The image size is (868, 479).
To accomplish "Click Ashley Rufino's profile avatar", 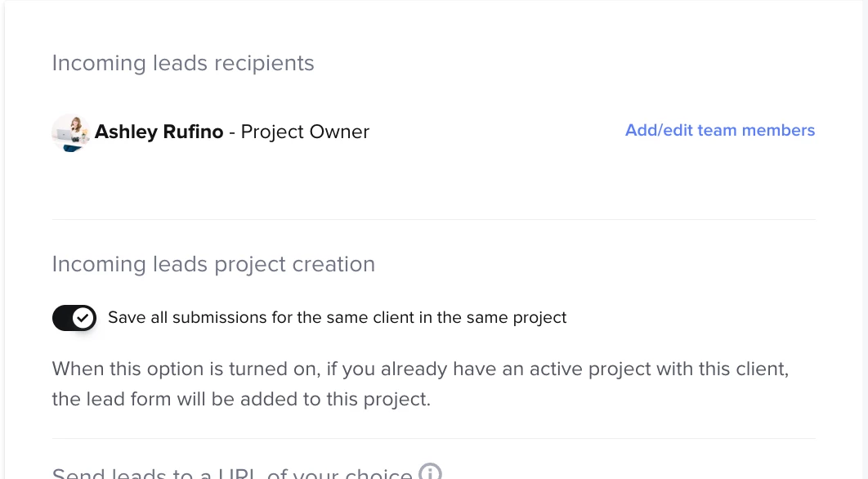I will 71,132.
